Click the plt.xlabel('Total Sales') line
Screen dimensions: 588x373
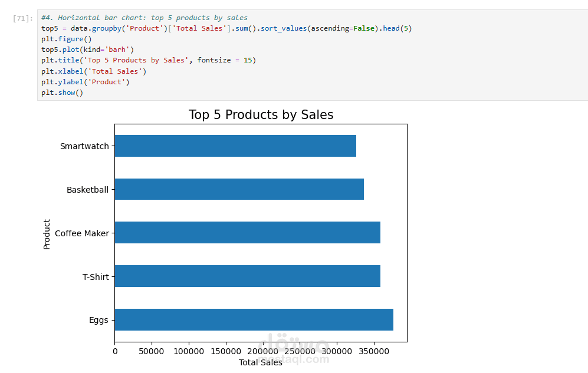click(x=93, y=71)
